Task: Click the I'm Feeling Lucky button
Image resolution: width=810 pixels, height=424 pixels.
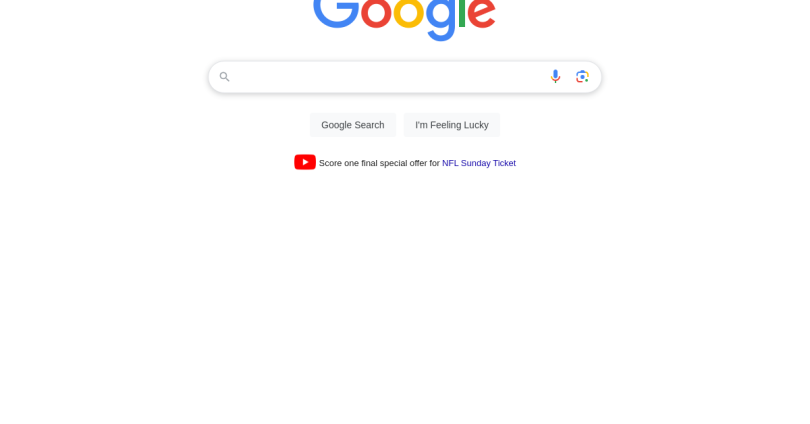Action: tap(451, 125)
